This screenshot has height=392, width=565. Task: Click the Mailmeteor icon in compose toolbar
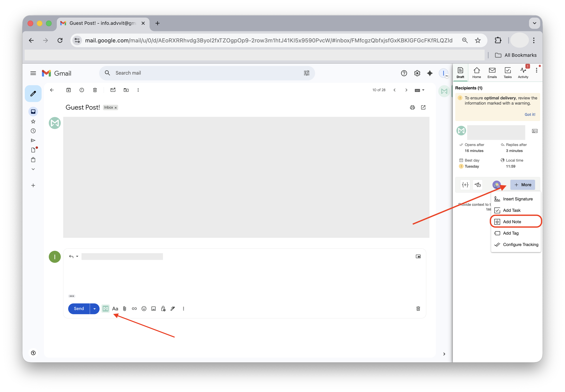click(106, 309)
